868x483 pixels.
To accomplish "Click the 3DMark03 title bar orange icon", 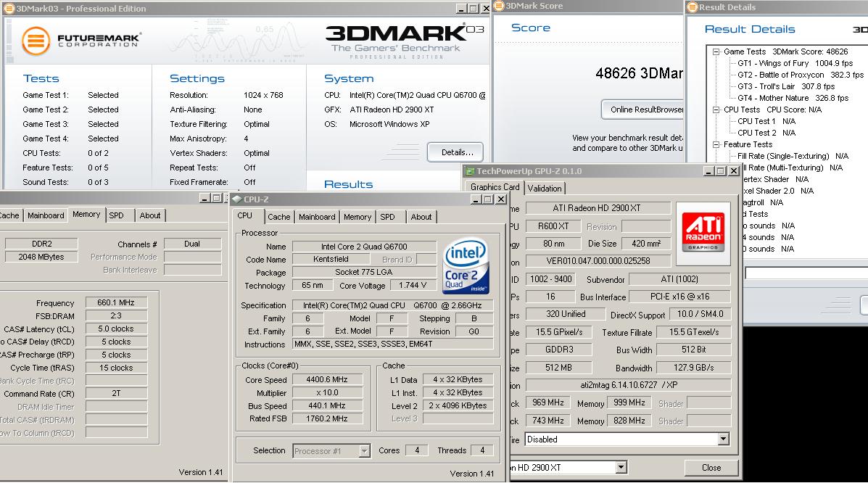I will 8,8.
